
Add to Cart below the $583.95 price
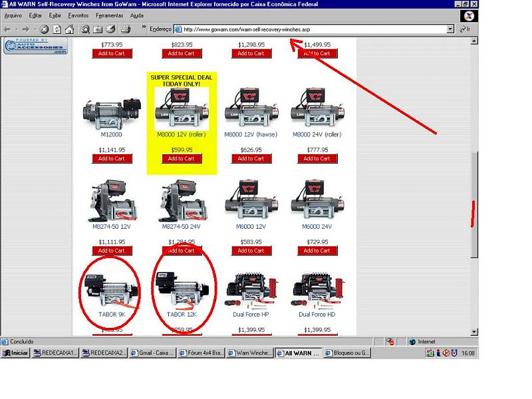tap(251, 251)
